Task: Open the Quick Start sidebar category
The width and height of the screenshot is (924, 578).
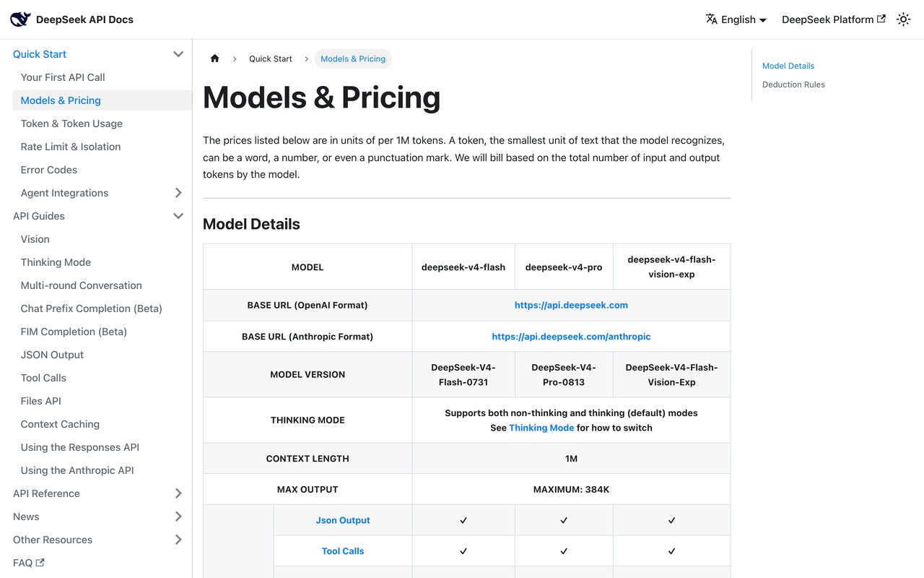Action: click(40, 54)
